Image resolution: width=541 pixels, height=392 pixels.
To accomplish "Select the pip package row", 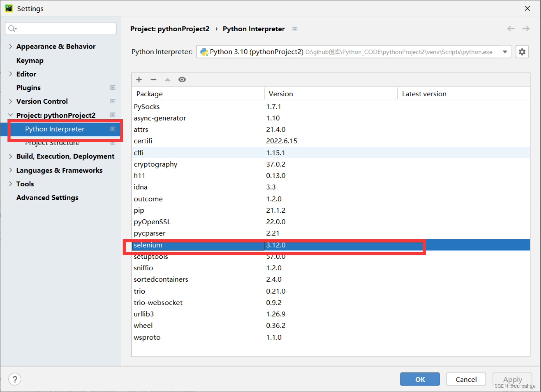I will (331, 210).
